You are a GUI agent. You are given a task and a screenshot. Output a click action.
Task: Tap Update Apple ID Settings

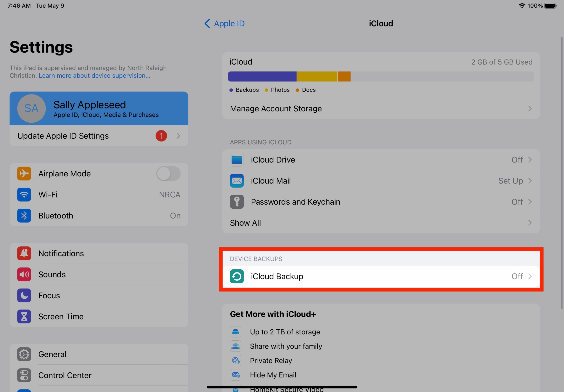pos(99,136)
